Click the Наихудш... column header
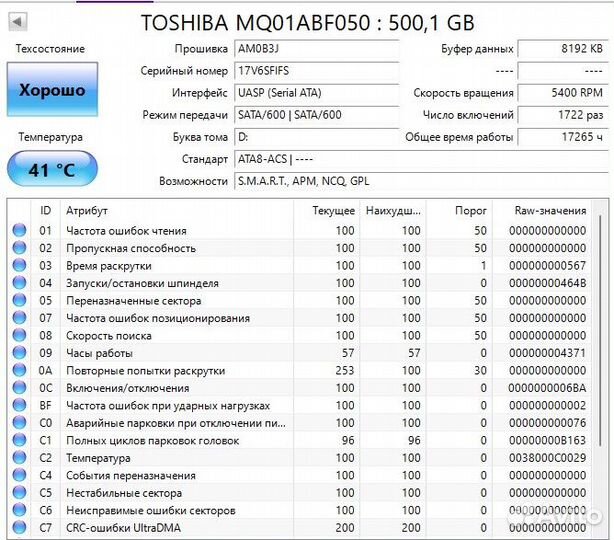Image resolution: width=614 pixels, height=540 pixels. click(x=393, y=211)
